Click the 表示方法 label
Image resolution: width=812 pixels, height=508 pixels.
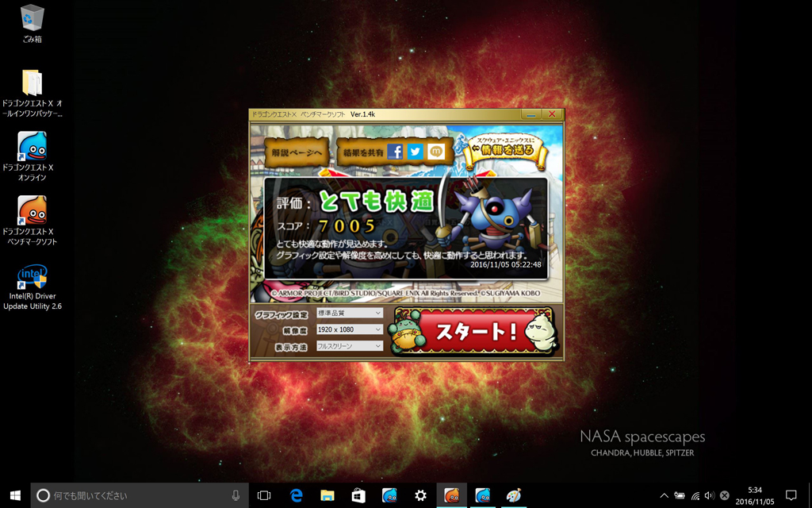(291, 347)
